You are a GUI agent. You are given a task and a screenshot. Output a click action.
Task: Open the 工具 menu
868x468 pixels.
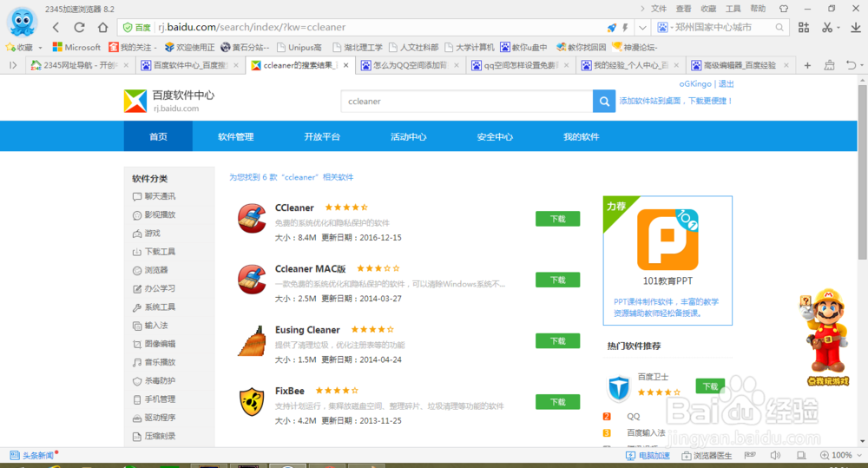[x=733, y=9]
